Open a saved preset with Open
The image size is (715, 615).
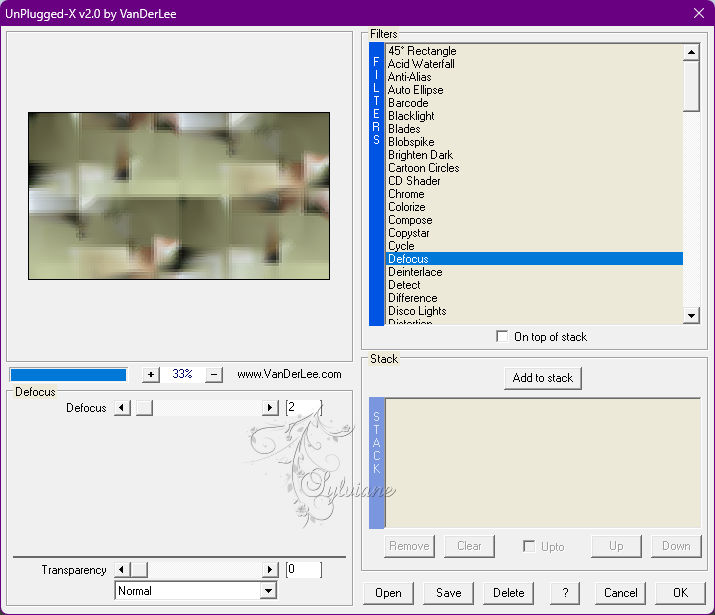coord(389,593)
